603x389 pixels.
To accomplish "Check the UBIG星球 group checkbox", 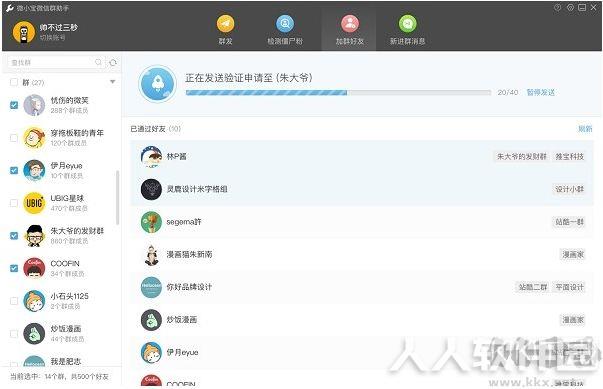I will click(x=14, y=203).
